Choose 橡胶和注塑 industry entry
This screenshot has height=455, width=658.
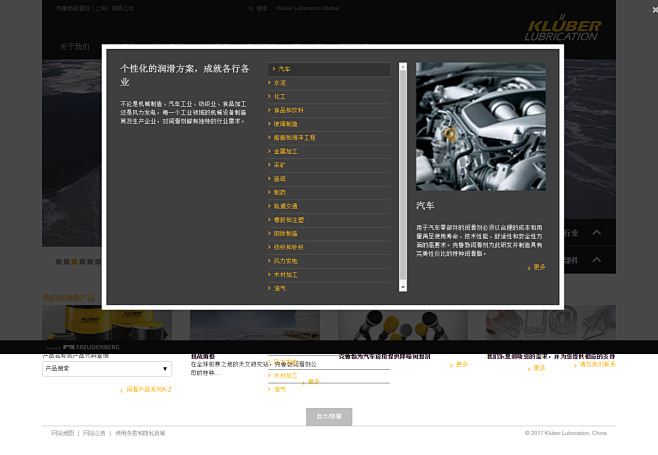click(329, 220)
